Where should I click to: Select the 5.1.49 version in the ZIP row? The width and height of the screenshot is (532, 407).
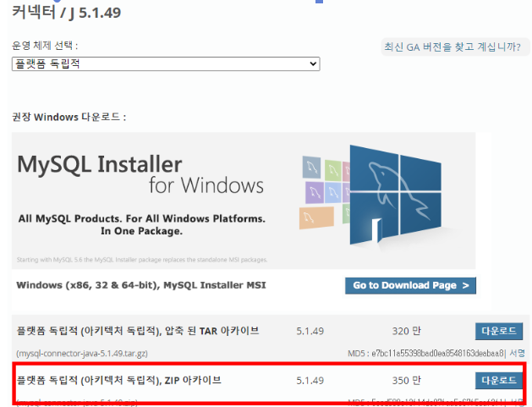tap(310, 380)
